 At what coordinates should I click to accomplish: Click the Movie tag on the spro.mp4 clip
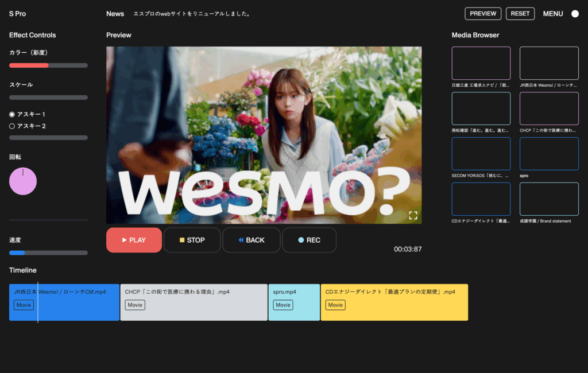pos(283,305)
